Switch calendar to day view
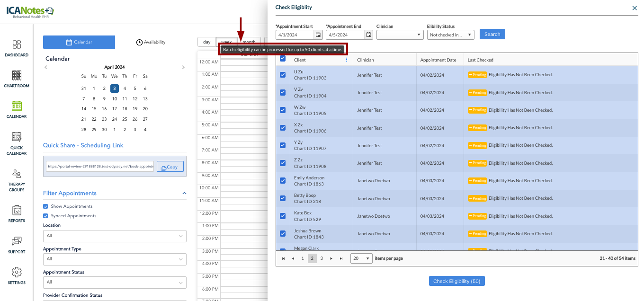 pyautogui.click(x=206, y=42)
